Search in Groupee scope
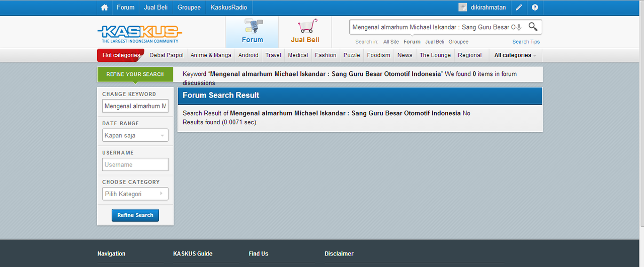This screenshot has height=267, width=644. (458, 42)
